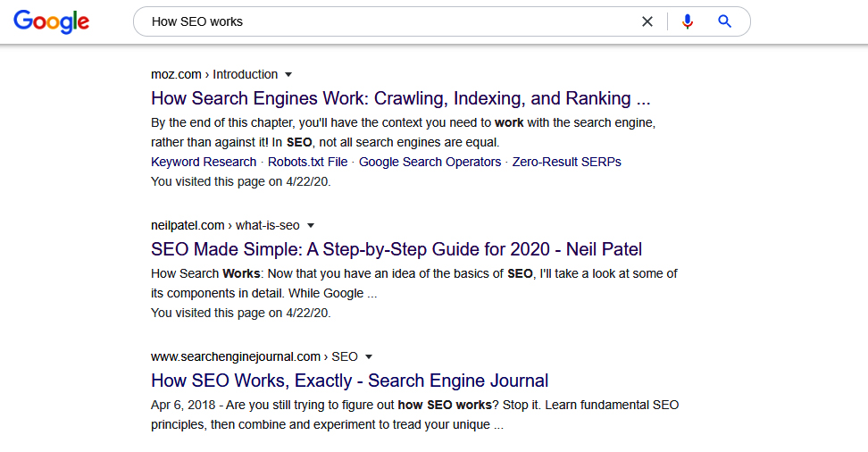Click the Google logo

pos(51,21)
